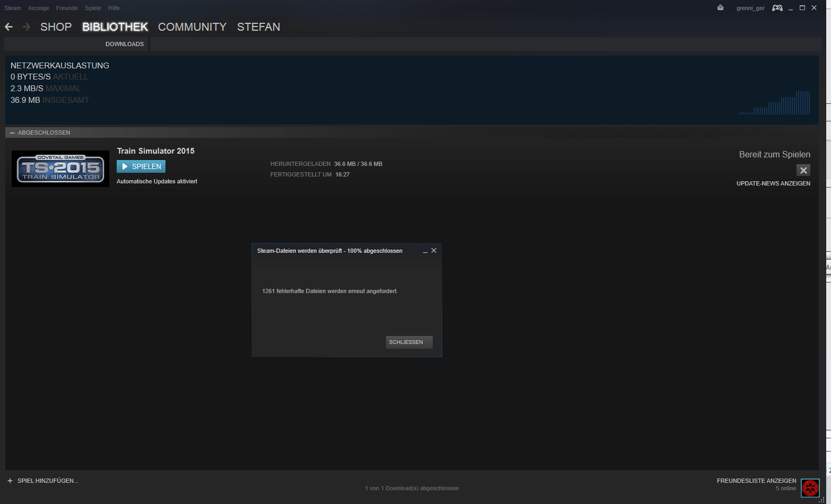Click the plus icon to add a game
This screenshot has width=831, height=504.
coord(10,481)
